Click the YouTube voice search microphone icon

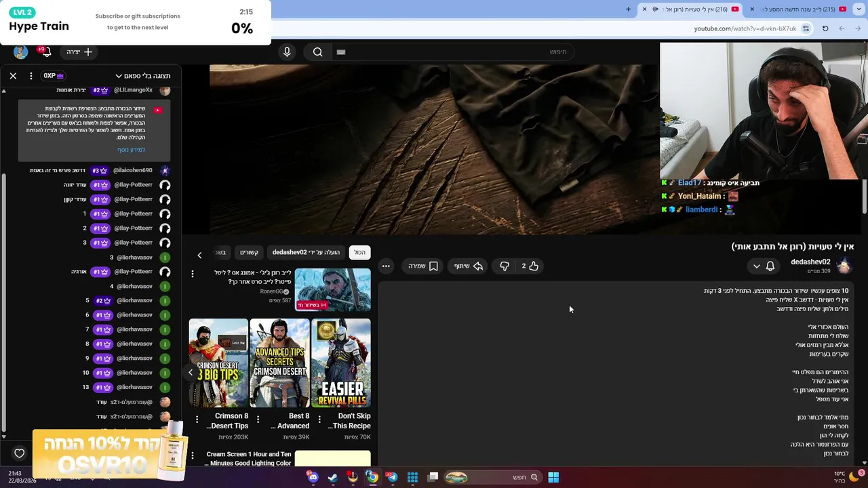(287, 52)
